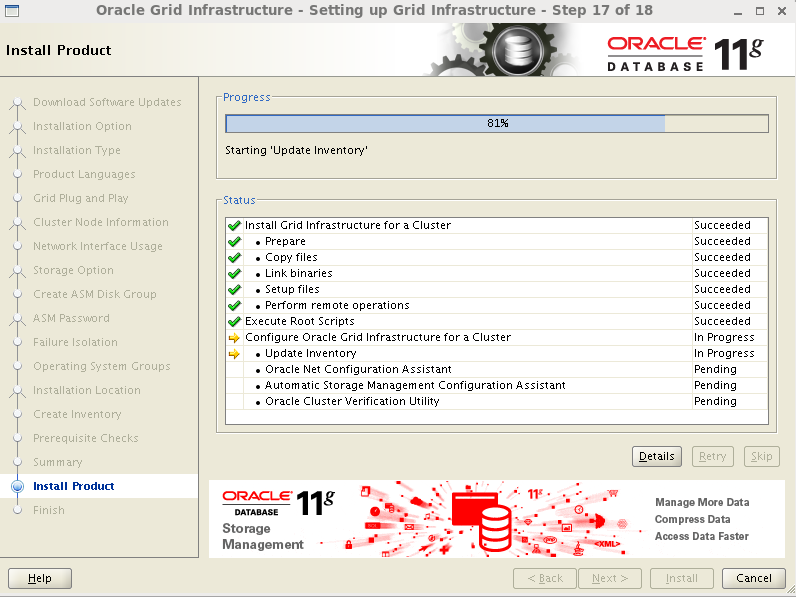Select Failure Isolation step
This screenshot has height=597, width=796.
(x=75, y=342)
